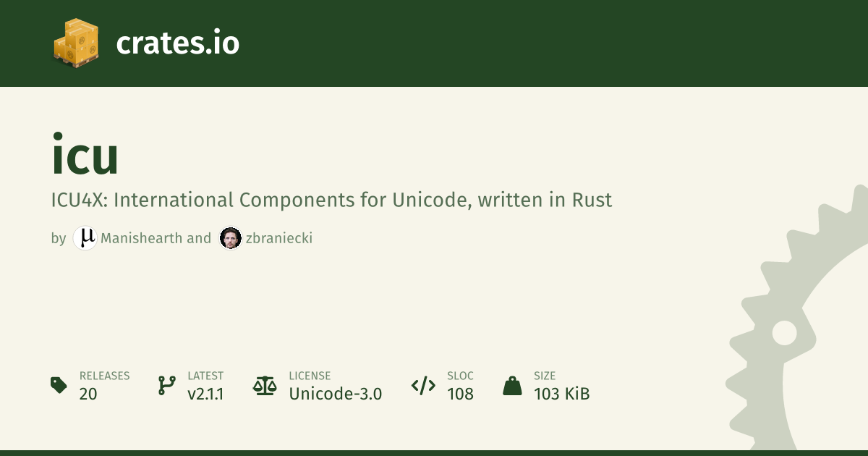Viewport: 868px width, 456px height.
Task: Open the icu crate title
Action: pyautogui.click(x=85, y=157)
